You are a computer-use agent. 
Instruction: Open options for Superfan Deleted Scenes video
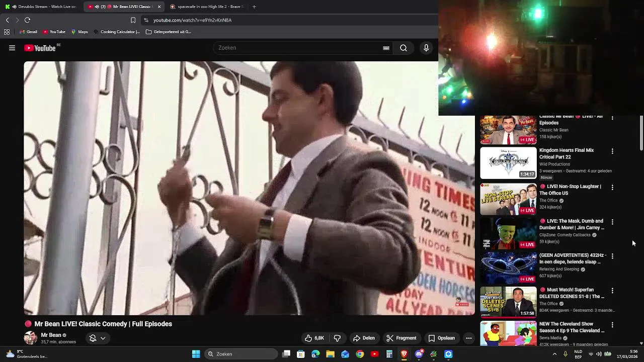pyautogui.click(x=612, y=291)
